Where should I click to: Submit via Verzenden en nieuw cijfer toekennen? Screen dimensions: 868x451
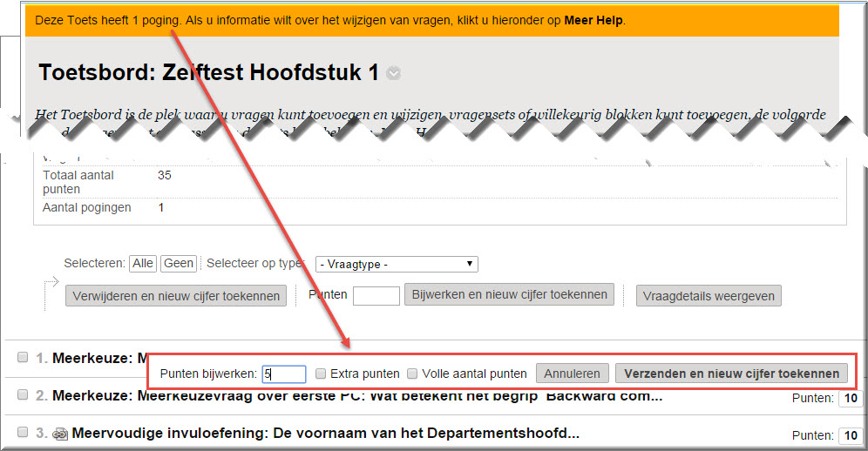coord(731,374)
